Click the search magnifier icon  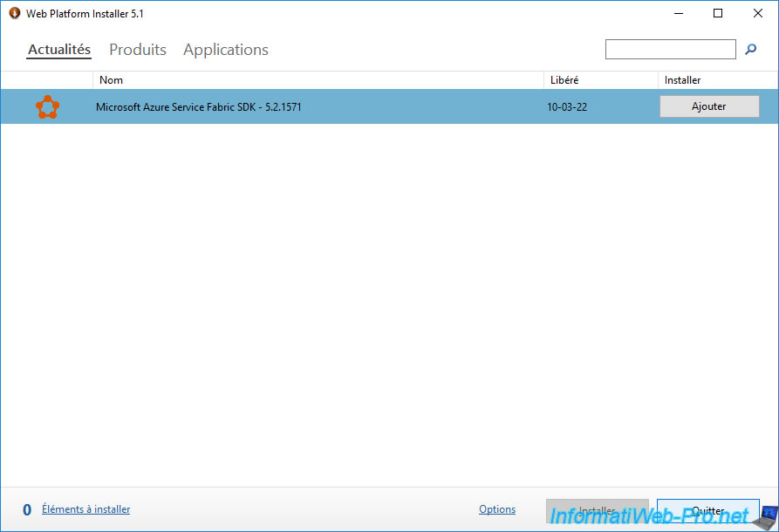coord(750,49)
